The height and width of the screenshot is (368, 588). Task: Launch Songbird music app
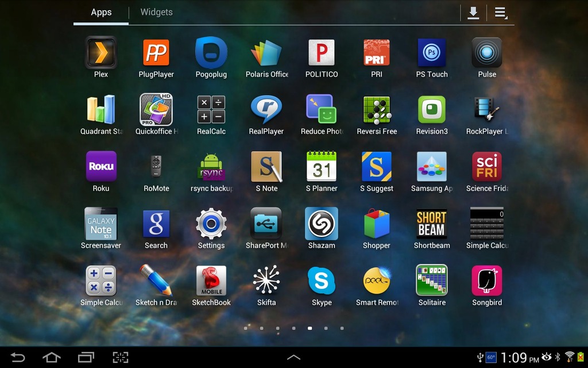coord(487,281)
